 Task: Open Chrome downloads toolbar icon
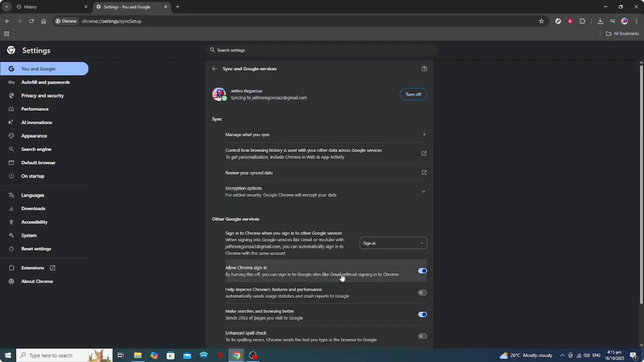tap(600, 21)
